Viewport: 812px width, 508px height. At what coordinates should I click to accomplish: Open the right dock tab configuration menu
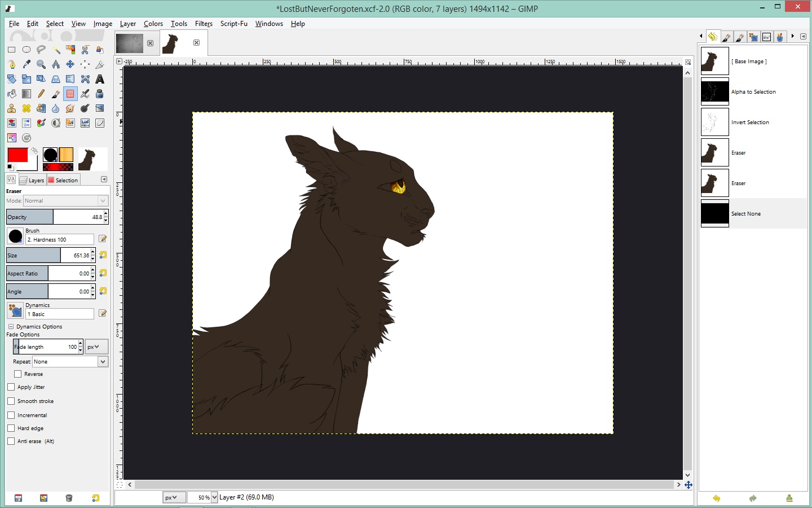803,36
